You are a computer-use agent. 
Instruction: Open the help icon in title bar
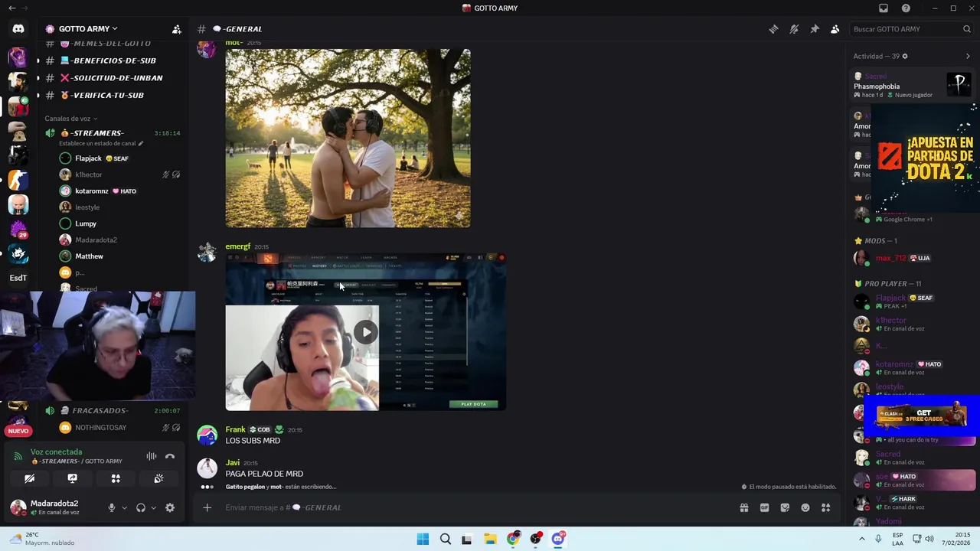click(x=906, y=8)
